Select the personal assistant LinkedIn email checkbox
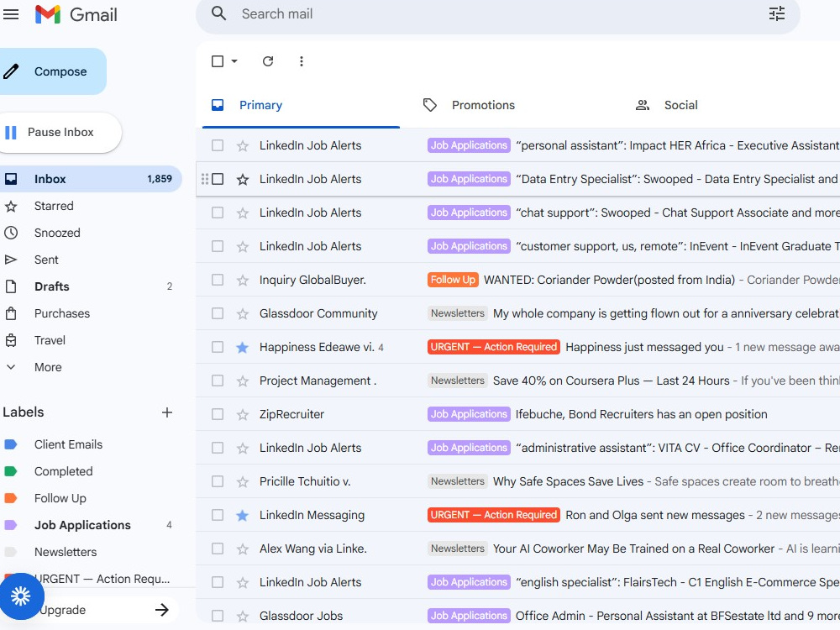 click(218, 145)
